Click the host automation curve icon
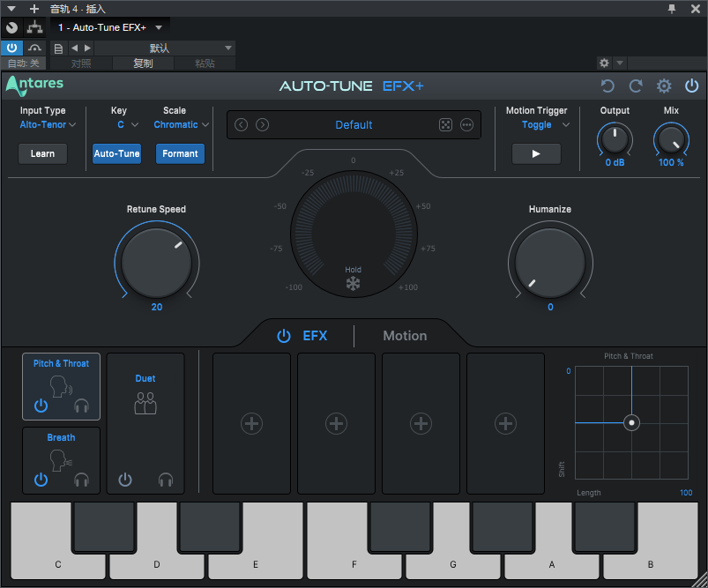The width and height of the screenshot is (708, 588). pos(34,48)
